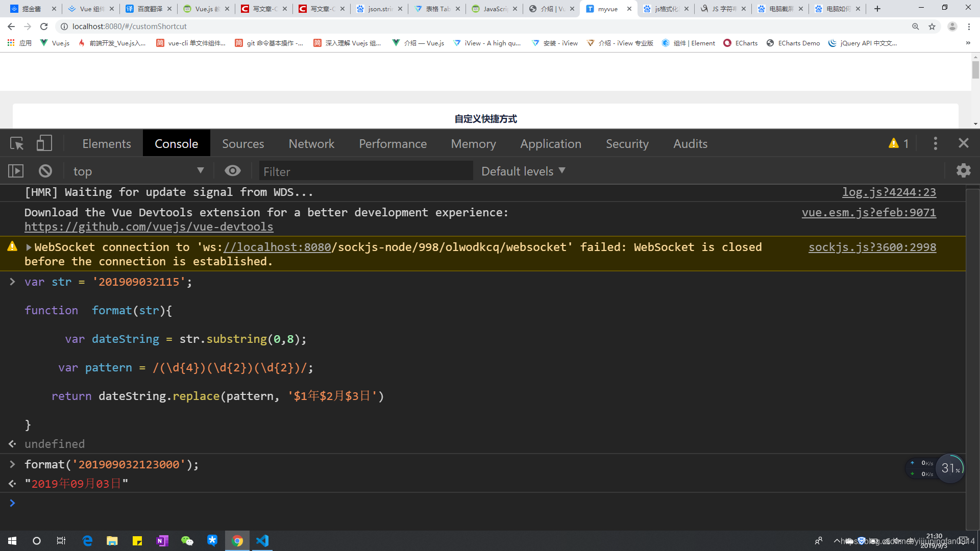The image size is (980, 551).
Task: Toggle the live expression eye icon
Action: (x=233, y=171)
